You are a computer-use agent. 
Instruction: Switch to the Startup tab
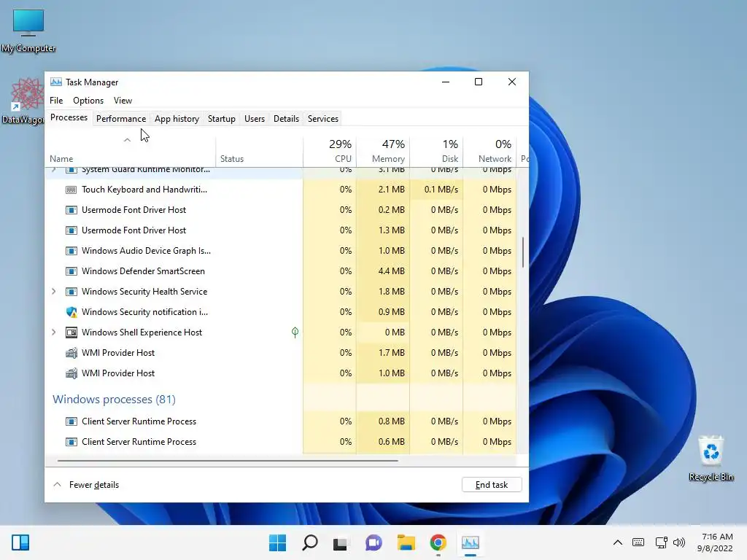[x=222, y=119]
